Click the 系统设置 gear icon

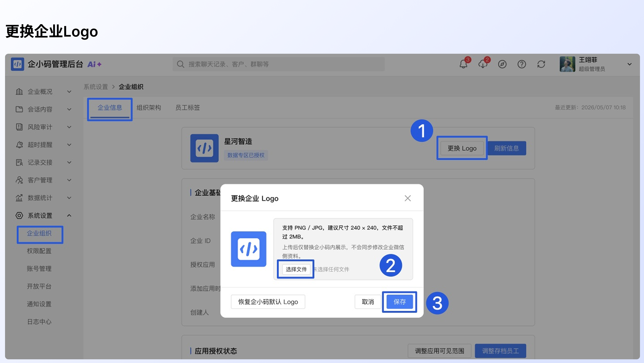[19, 216]
